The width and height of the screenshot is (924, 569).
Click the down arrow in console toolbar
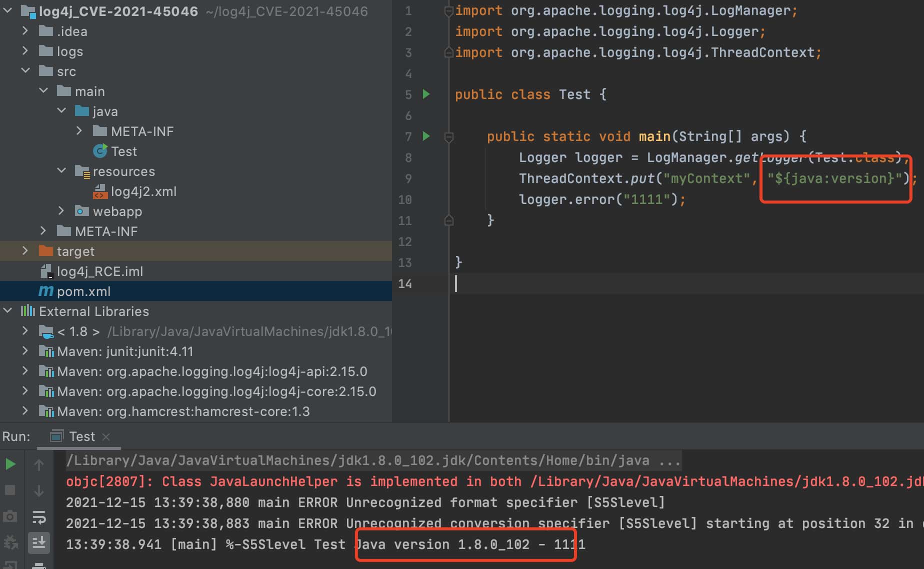click(39, 491)
